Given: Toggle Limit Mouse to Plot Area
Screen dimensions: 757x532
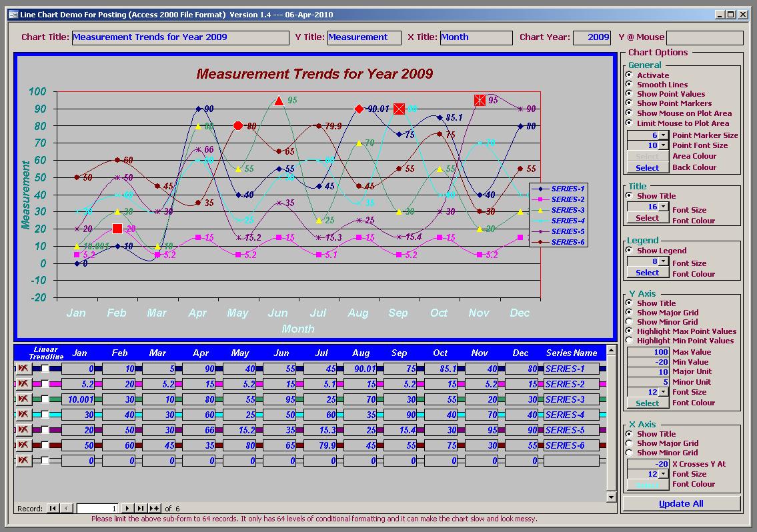Looking at the screenshot, I should [629, 123].
